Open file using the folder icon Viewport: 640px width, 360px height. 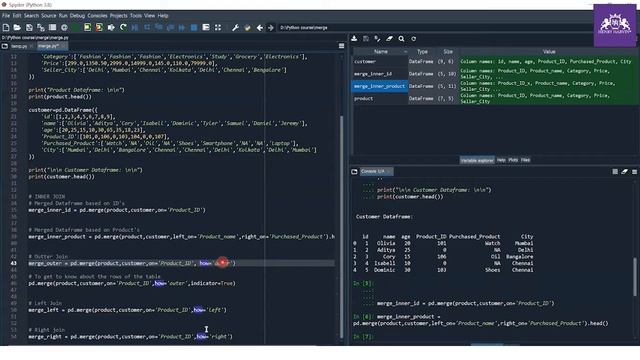(x=17, y=27)
